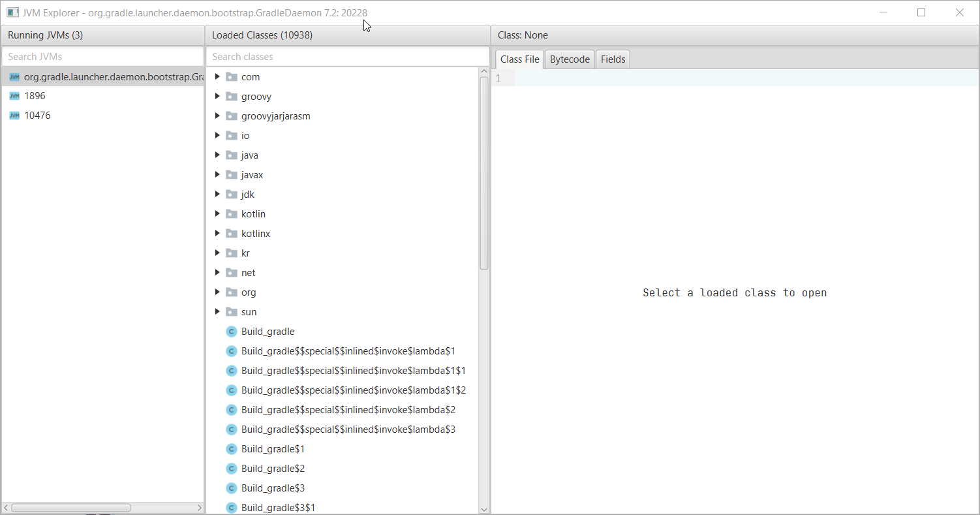Image resolution: width=980 pixels, height=515 pixels.
Task: Select the kotlinx package label
Action: pyautogui.click(x=256, y=234)
